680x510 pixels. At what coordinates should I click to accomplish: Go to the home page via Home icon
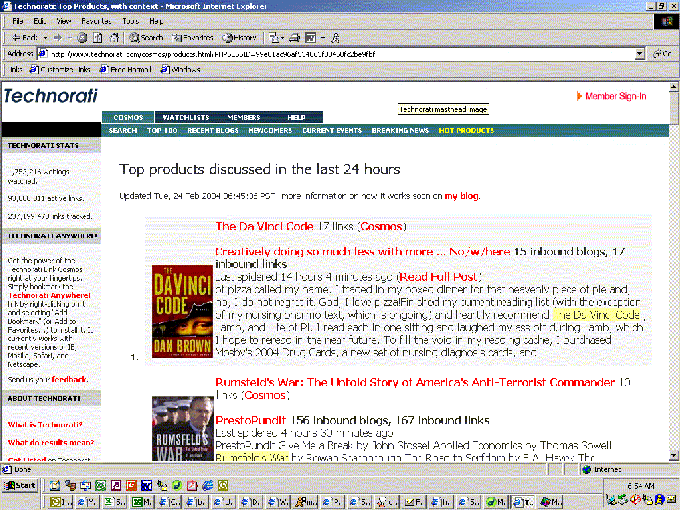(x=114, y=38)
